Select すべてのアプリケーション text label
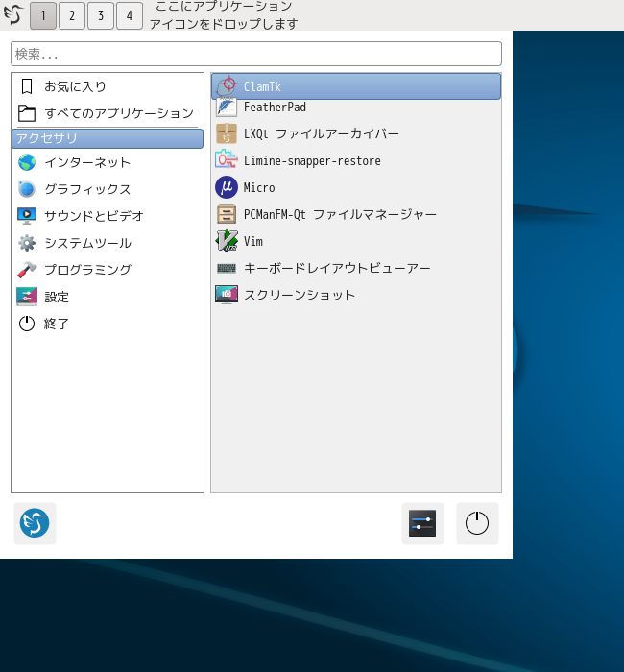Viewport: 624px width, 672px height. (x=119, y=113)
